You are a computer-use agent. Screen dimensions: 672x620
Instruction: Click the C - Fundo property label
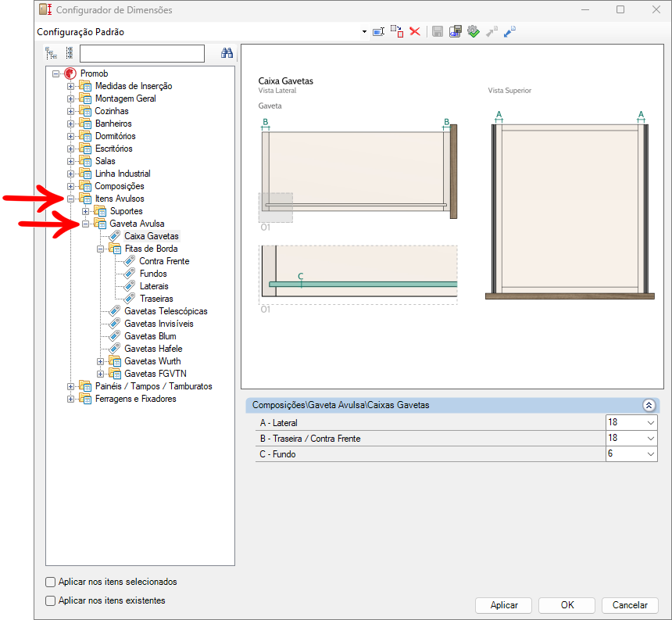pyautogui.click(x=277, y=454)
